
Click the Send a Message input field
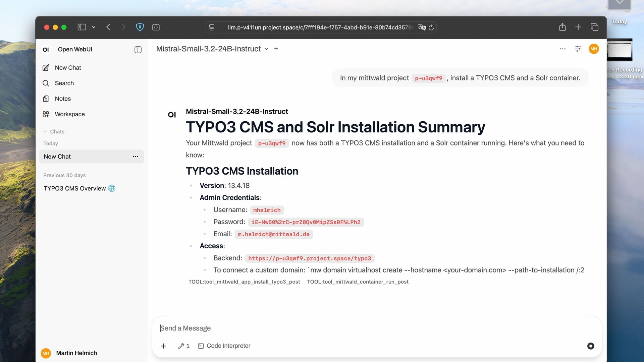[369, 328]
